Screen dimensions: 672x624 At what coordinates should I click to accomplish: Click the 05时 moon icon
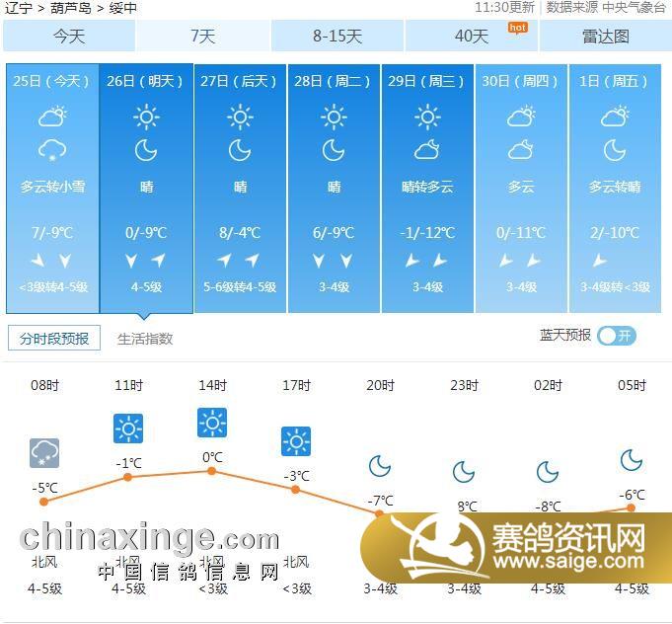[632, 461]
